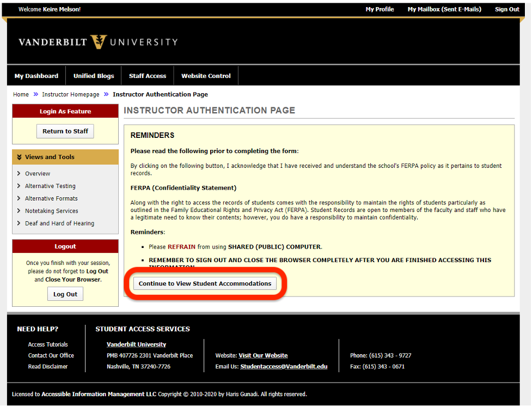
Task: Click the chevron beside Deaf and Hard of Hearing
Action: pos(19,223)
